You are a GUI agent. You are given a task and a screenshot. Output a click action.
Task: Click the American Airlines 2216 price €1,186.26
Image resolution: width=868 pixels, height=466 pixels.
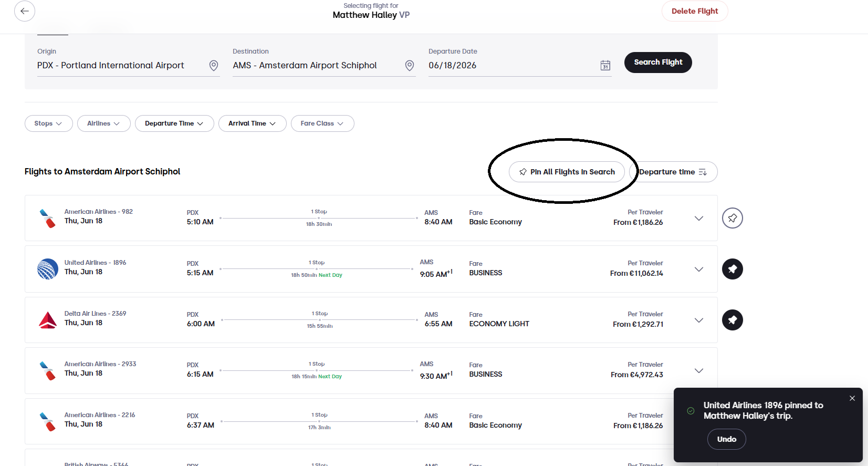[638, 426]
